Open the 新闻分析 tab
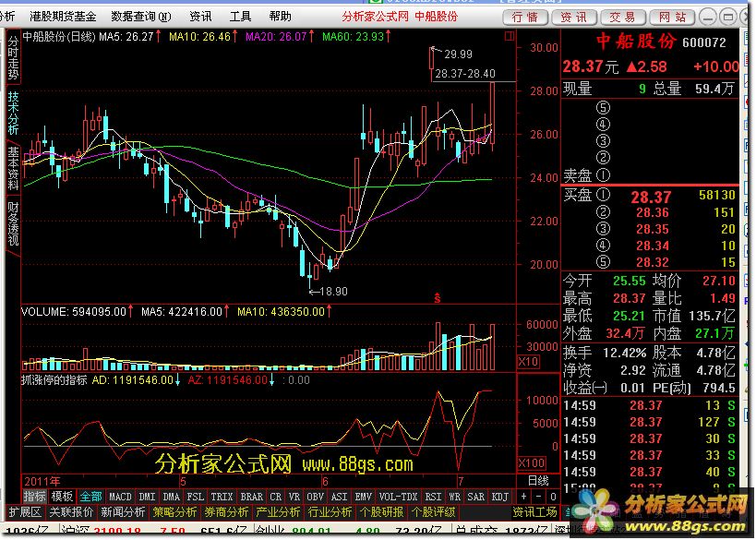 pos(123,512)
